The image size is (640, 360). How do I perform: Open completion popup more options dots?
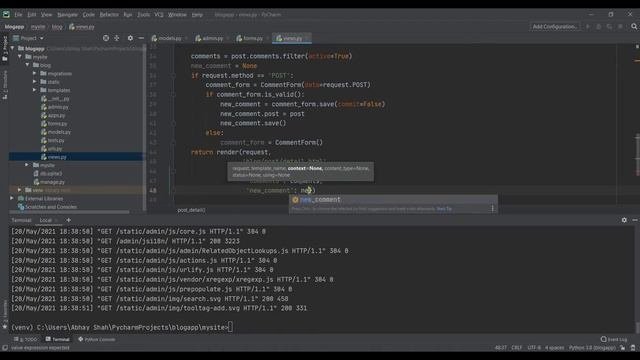coord(493,209)
